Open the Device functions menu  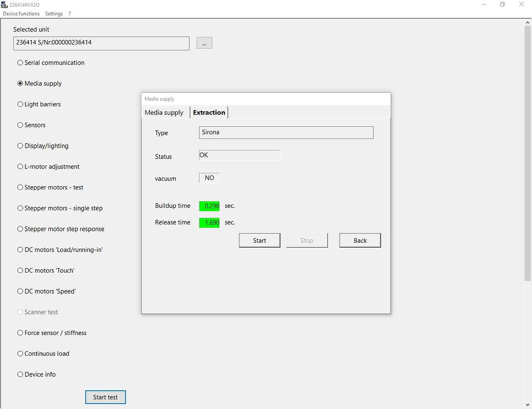pos(21,14)
